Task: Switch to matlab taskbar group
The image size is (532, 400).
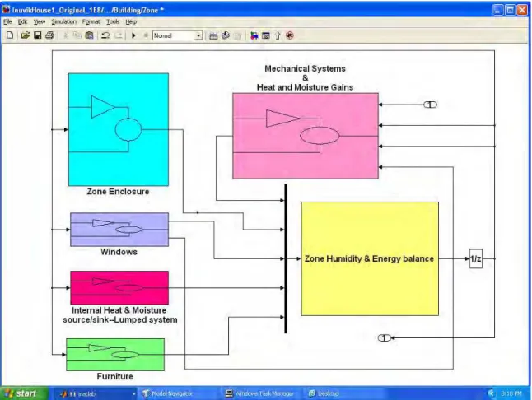Action: 95,393
